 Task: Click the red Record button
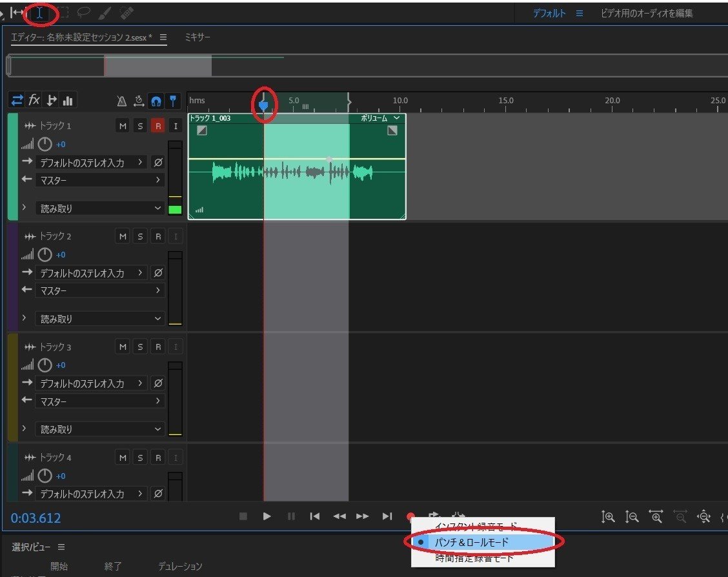tap(410, 516)
